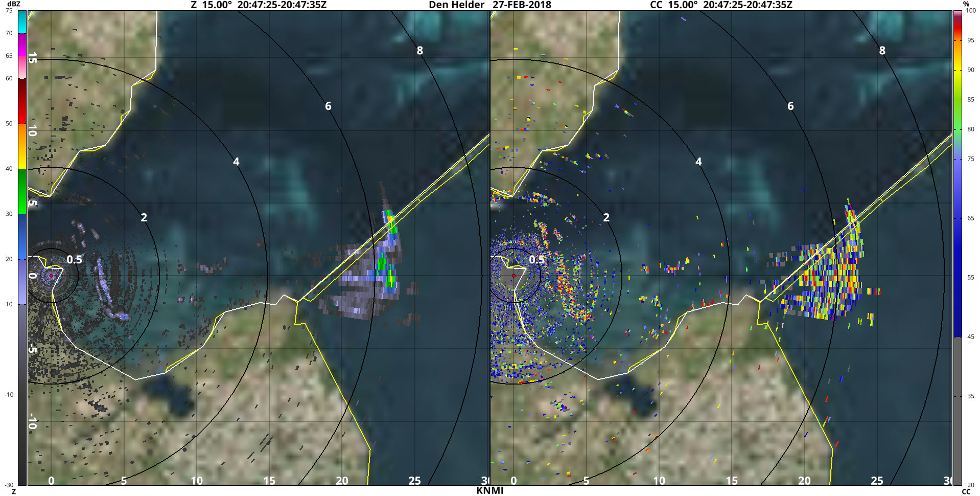Click the '0.5' range ring label in CC panel
The image size is (980, 496).
point(536,260)
